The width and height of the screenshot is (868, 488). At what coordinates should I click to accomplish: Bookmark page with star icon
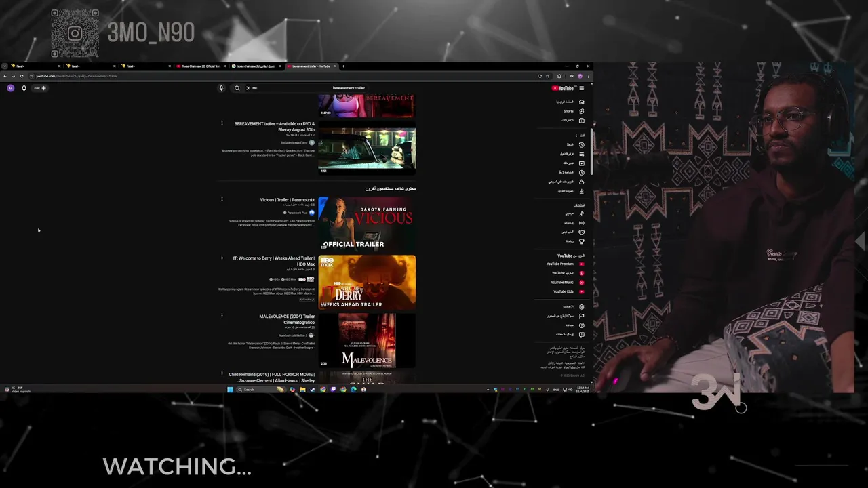coord(547,76)
